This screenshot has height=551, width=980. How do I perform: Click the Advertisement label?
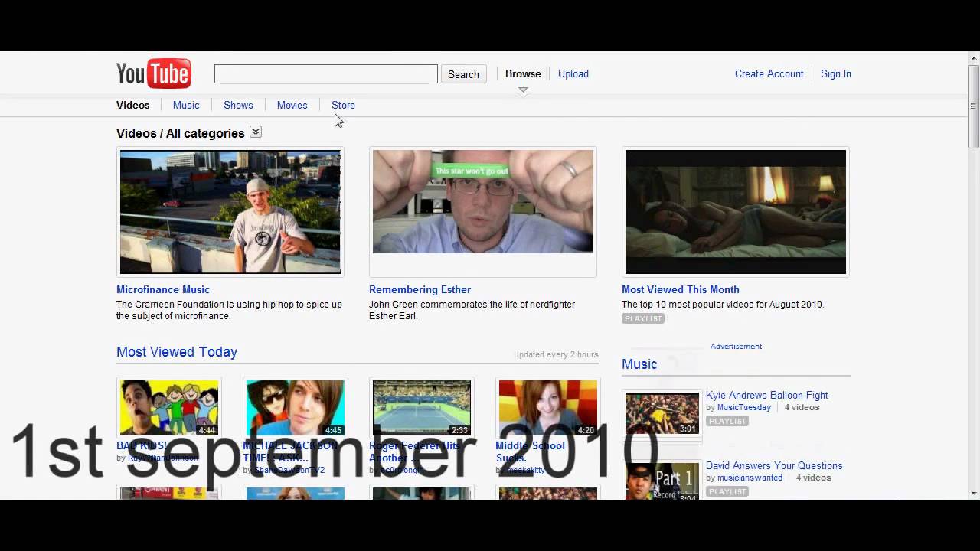click(736, 347)
